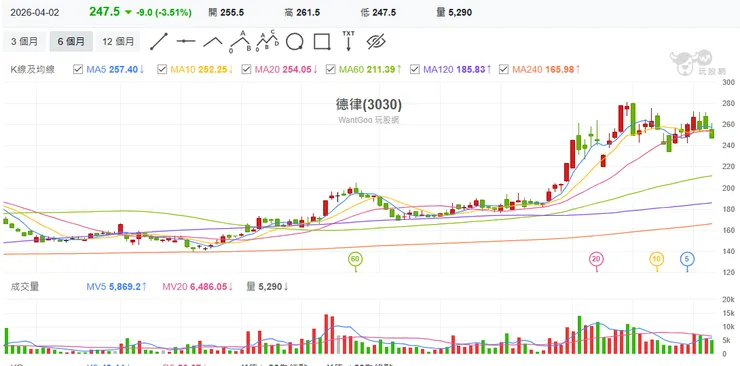Viewport: 740px width, 366px height.
Task: Click the MA240 value 165.98
Action: point(560,70)
